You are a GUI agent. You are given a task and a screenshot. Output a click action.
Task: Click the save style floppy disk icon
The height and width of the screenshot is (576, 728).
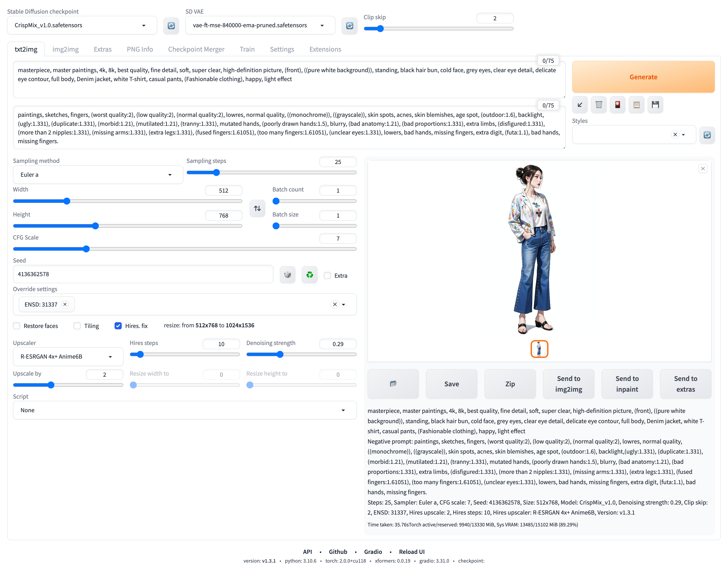coord(655,105)
